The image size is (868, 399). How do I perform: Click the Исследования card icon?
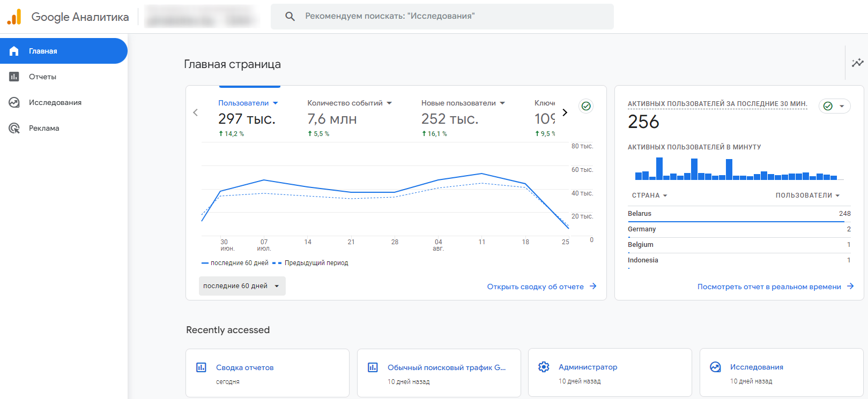(x=715, y=367)
